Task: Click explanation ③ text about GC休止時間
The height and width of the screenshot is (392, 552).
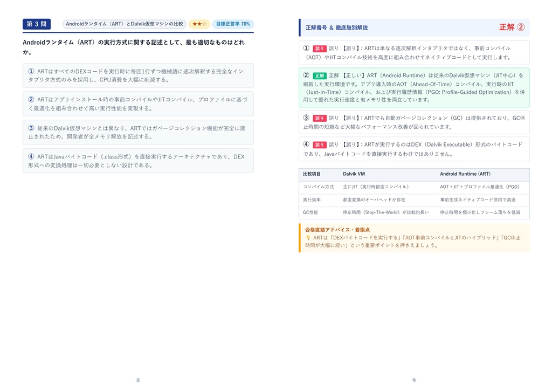Action: point(414,122)
